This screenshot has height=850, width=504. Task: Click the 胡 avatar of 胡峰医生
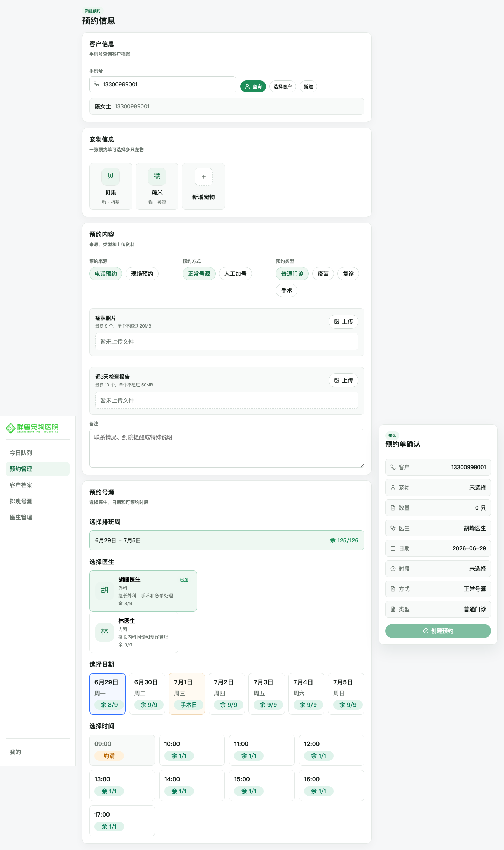click(105, 591)
